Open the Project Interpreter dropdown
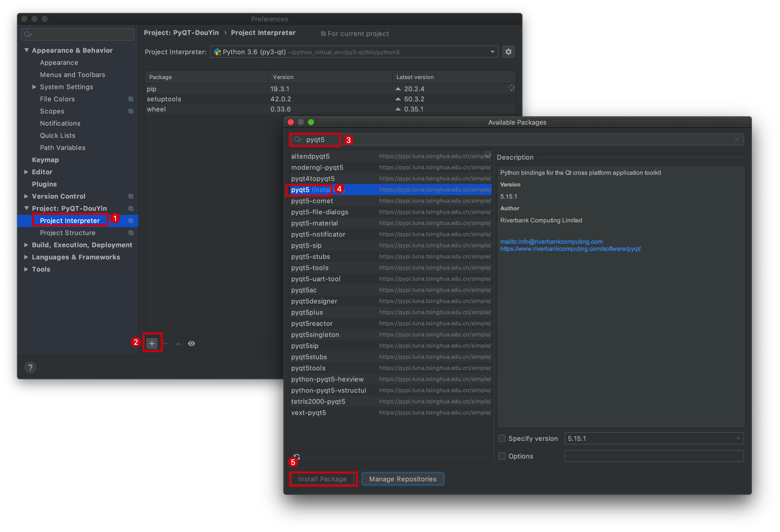 click(x=492, y=52)
